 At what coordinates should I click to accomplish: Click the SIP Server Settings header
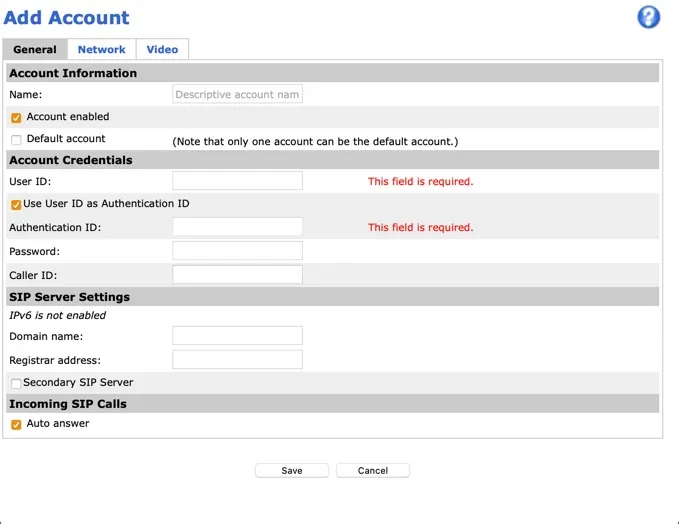pyautogui.click(x=333, y=297)
